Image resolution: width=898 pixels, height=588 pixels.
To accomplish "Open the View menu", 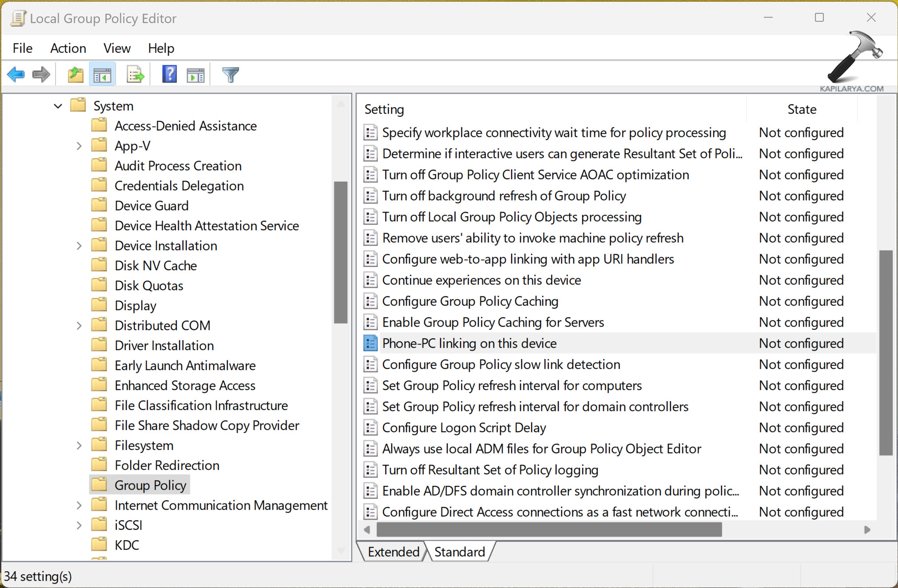I will click(x=117, y=48).
